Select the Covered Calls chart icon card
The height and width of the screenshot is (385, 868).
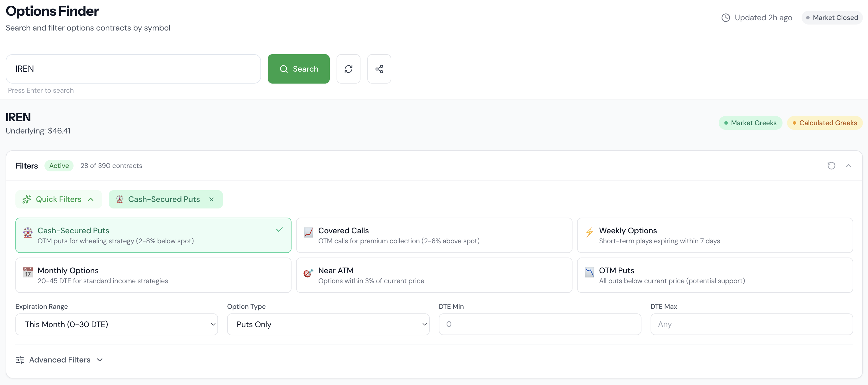(434, 235)
